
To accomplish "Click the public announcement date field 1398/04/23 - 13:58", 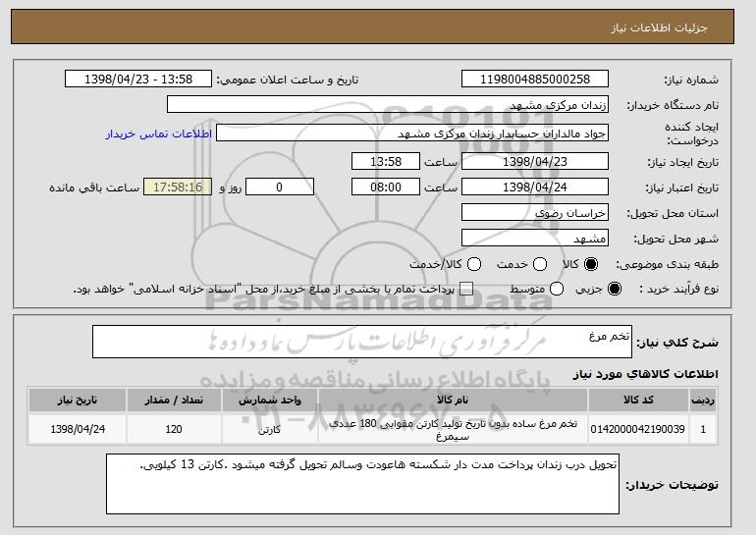I will pyautogui.click(x=138, y=79).
